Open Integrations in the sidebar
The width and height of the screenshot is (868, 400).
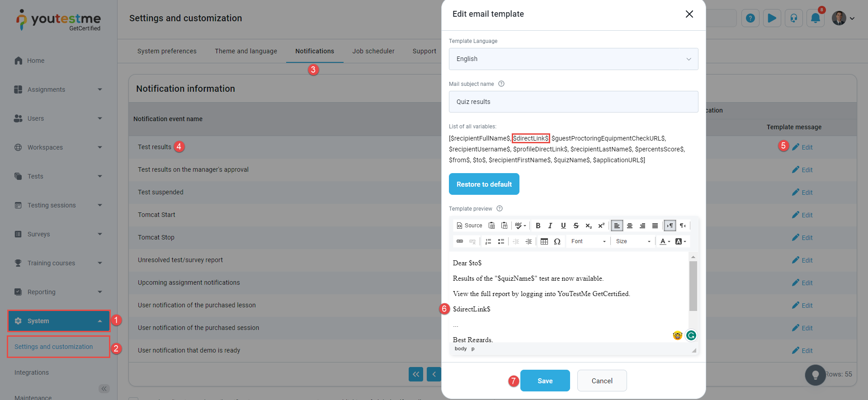point(32,372)
